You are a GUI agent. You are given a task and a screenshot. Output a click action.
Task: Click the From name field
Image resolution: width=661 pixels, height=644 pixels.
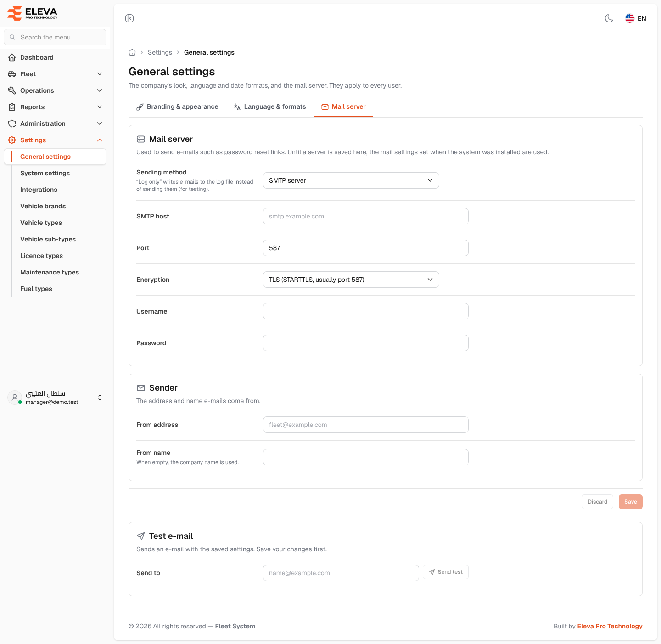(366, 457)
